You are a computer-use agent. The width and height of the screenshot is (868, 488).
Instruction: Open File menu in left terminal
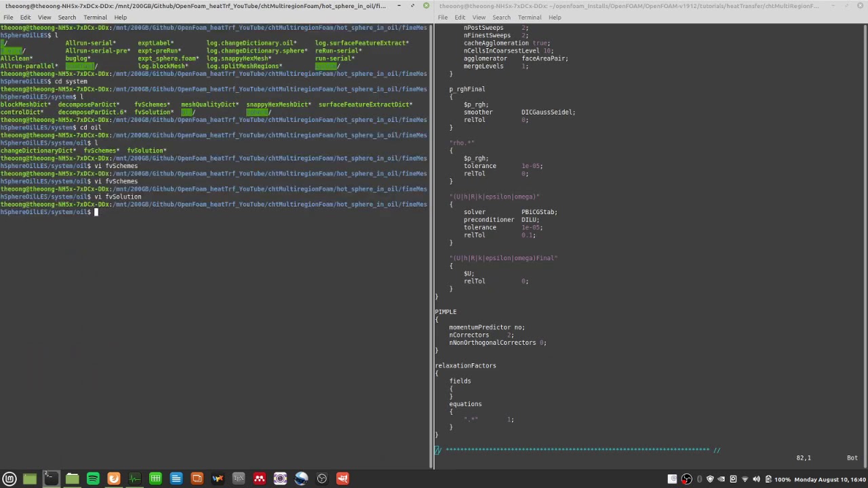click(8, 17)
